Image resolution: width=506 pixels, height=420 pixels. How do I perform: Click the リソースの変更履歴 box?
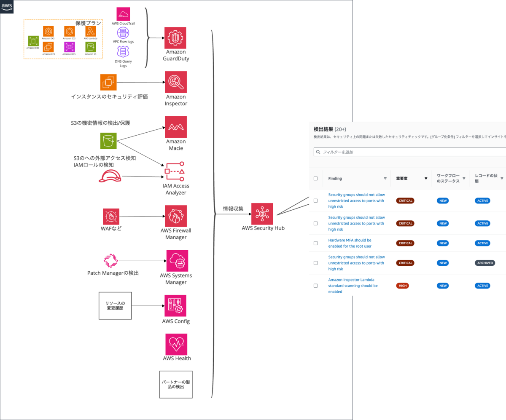coord(115,306)
